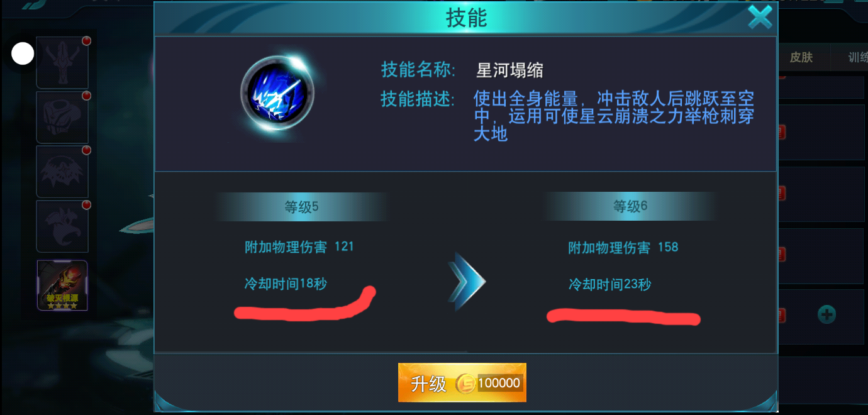868x415 pixels.
Task: Open the 训练 tab
Action: [857, 57]
